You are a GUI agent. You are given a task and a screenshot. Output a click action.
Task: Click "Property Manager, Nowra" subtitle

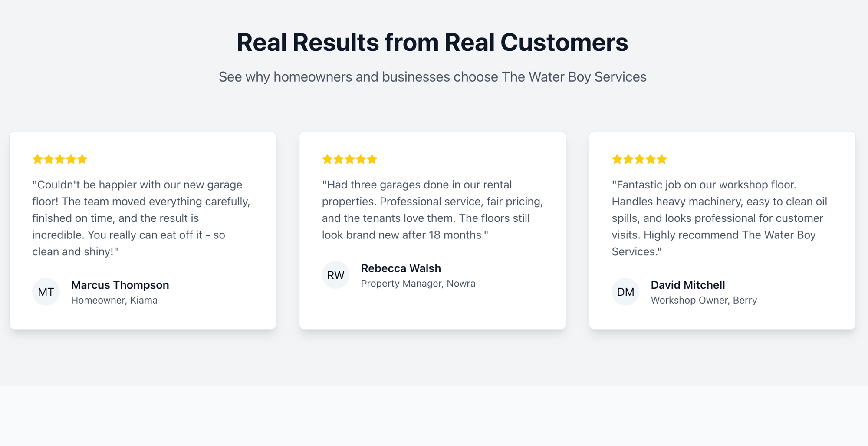click(418, 284)
